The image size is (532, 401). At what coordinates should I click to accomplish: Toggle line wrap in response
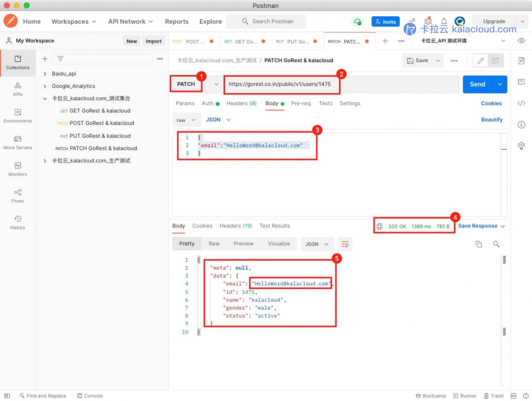tap(345, 244)
